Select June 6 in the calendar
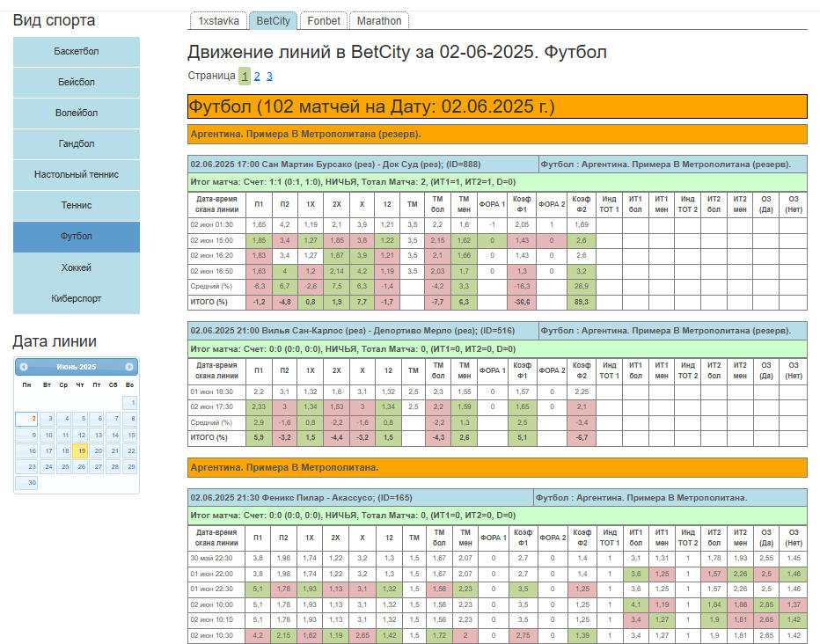820x644 pixels. coord(96,419)
